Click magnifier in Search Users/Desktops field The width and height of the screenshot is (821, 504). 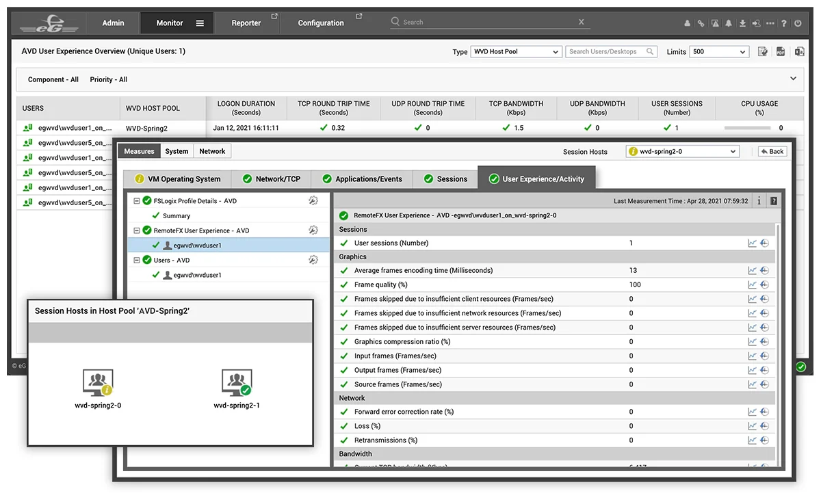(x=650, y=51)
